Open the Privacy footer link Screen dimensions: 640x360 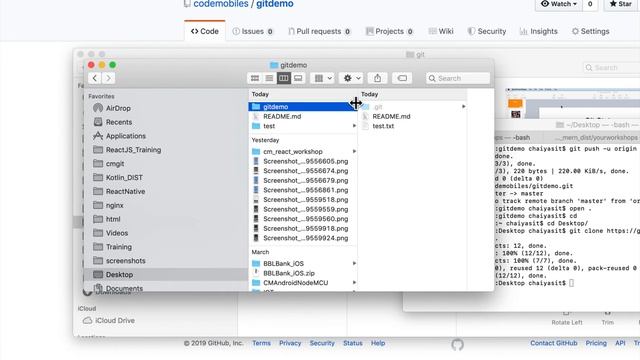pos(290,343)
